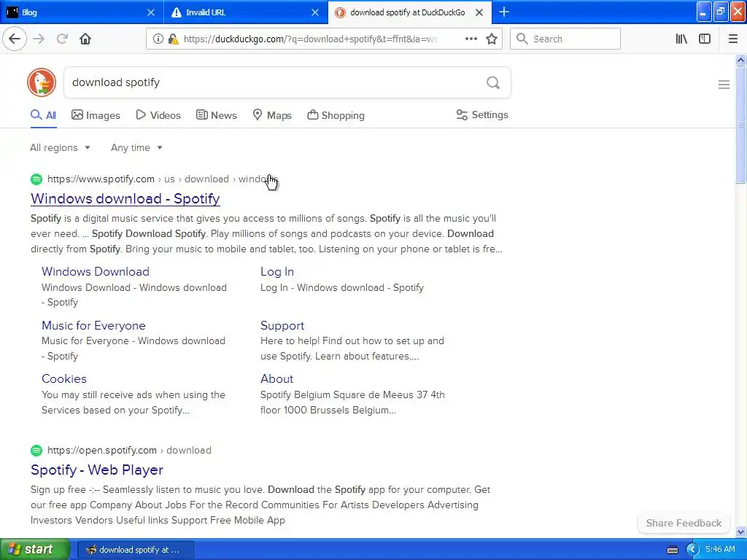Click the www.spotify.com result URL
The image size is (747, 560).
click(101, 179)
